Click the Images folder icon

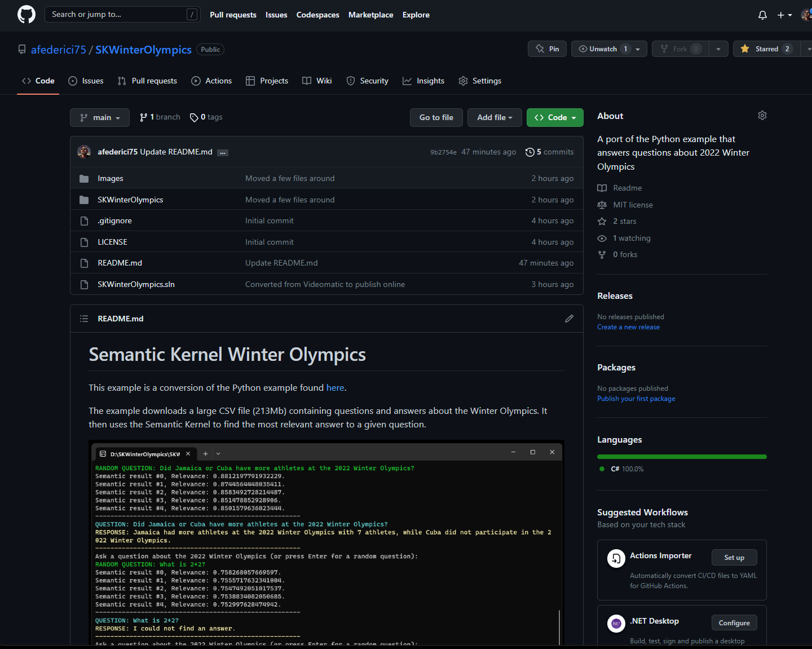(x=84, y=179)
